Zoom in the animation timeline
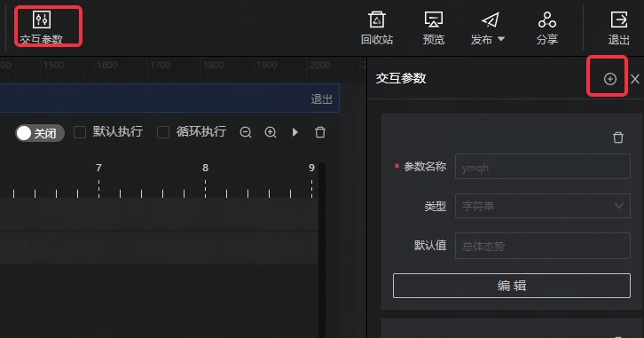This screenshot has height=338, width=644. pyautogui.click(x=271, y=132)
